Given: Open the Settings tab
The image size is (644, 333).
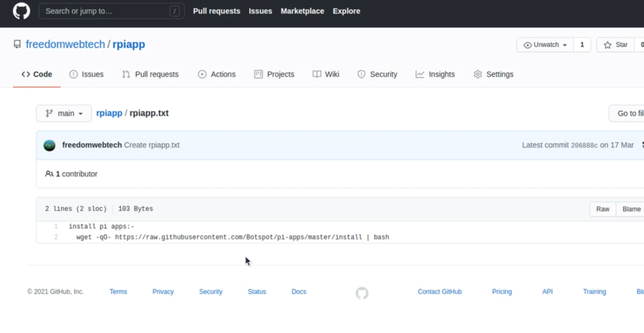Looking at the screenshot, I should pyautogui.click(x=493, y=74).
